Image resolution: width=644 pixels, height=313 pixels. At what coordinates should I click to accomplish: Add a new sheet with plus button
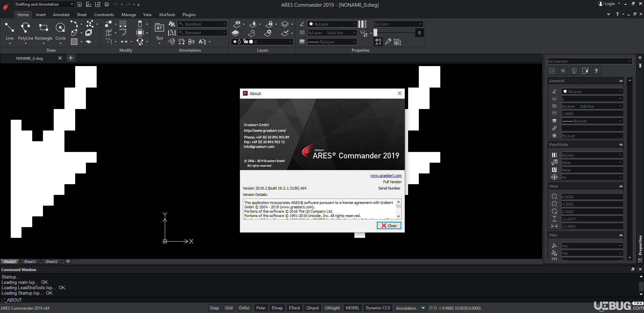pyautogui.click(x=68, y=261)
